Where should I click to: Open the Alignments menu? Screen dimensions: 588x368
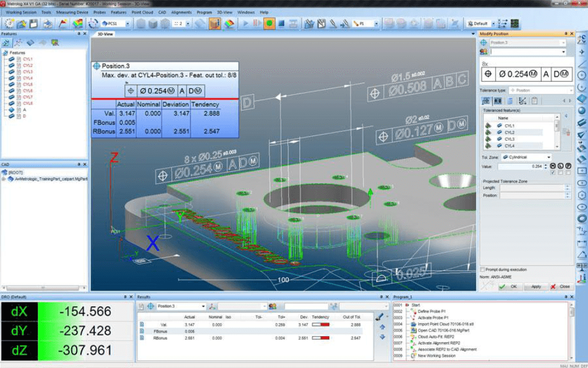(181, 12)
